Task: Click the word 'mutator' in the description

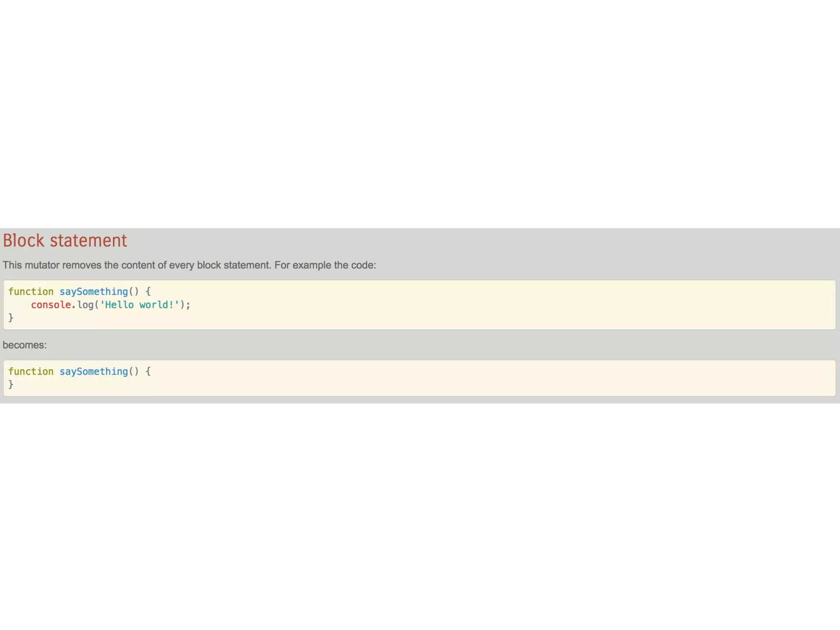Action: tap(42, 265)
